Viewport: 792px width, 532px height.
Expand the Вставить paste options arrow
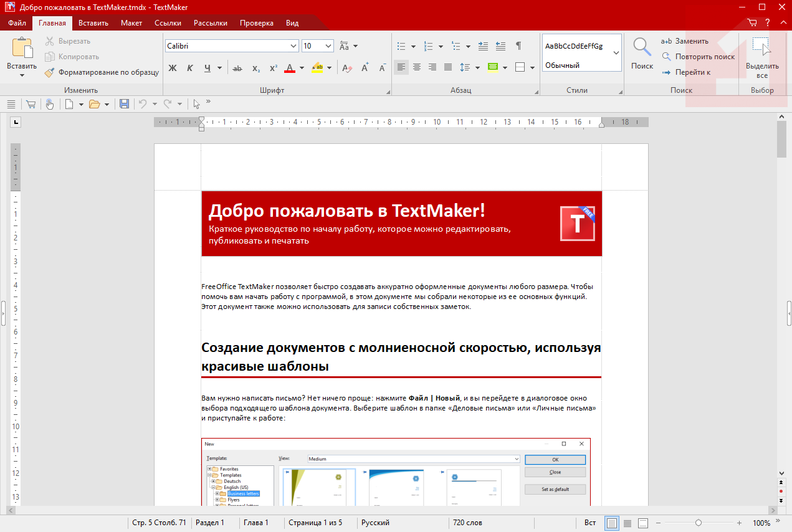pos(22,75)
